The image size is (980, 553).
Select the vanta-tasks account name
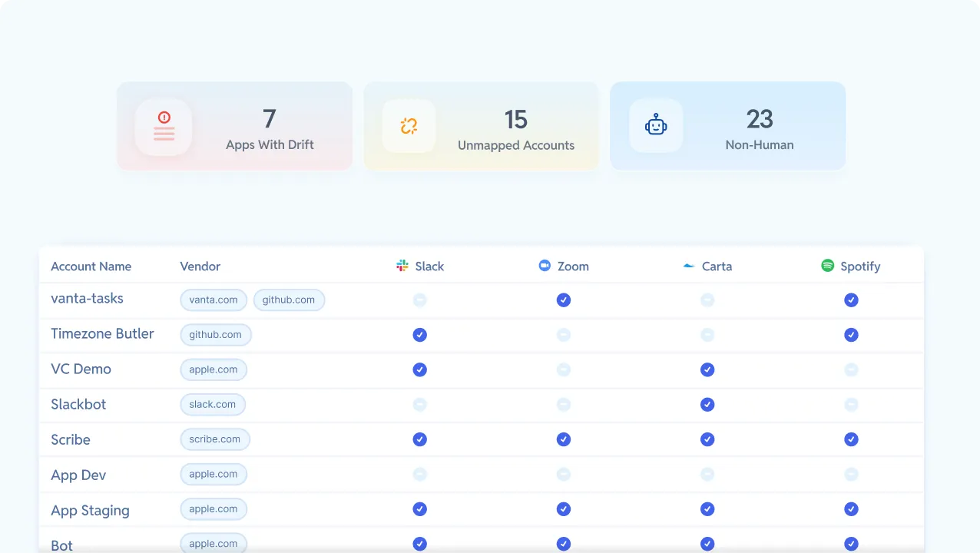pyautogui.click(x=87, y=298)
